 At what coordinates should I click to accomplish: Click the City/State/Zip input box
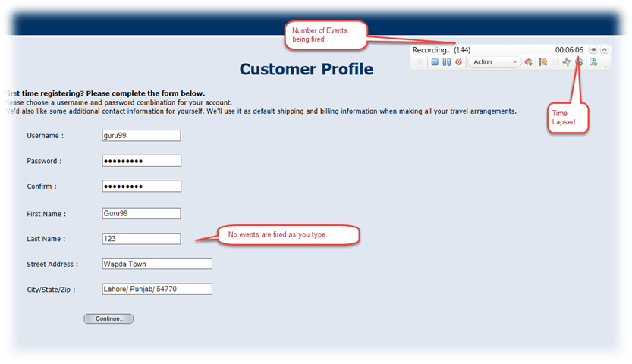coord(156,289)
